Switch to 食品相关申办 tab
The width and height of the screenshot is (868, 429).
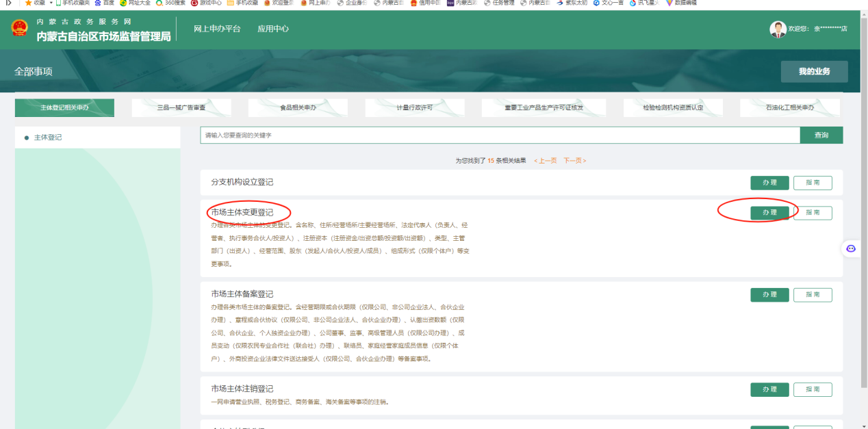(x=298, y=108)
